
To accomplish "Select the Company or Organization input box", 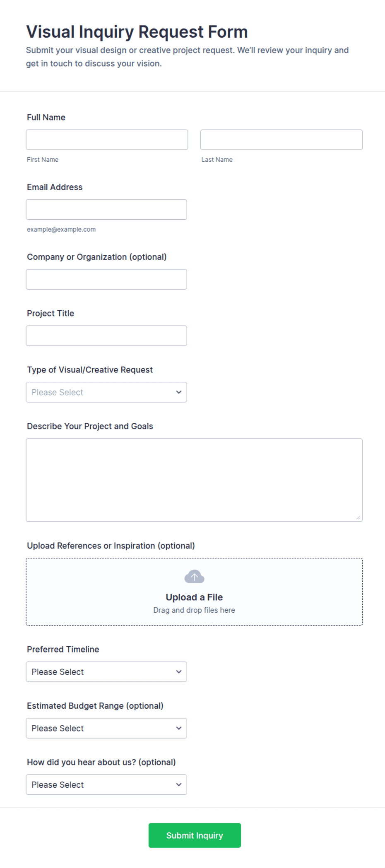I will pos(106,279).
